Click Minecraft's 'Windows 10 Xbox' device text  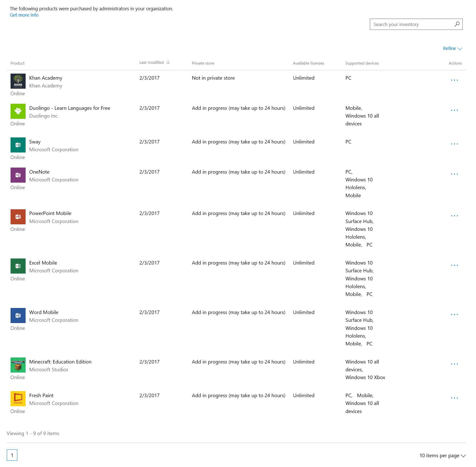(x=365, y=377)
